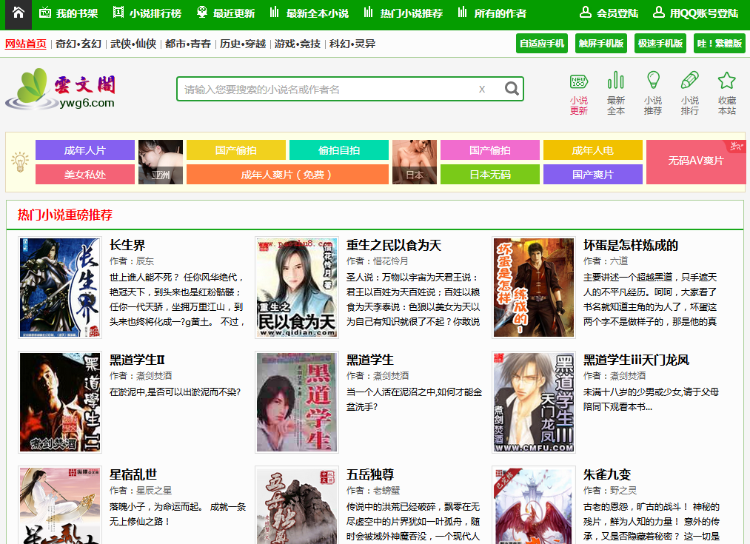Select 科幻•灵异 category

click(352, 44)
